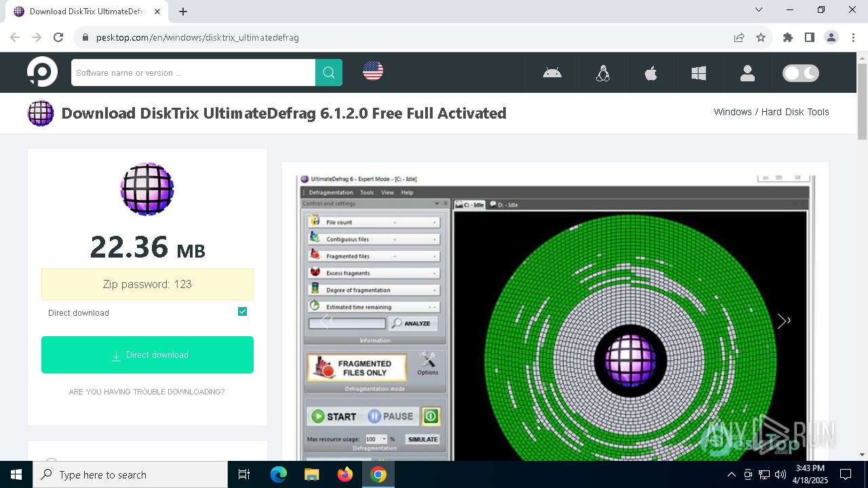Click the 22.36 MB file size text

pyautogui.click(x=147, y=247)
